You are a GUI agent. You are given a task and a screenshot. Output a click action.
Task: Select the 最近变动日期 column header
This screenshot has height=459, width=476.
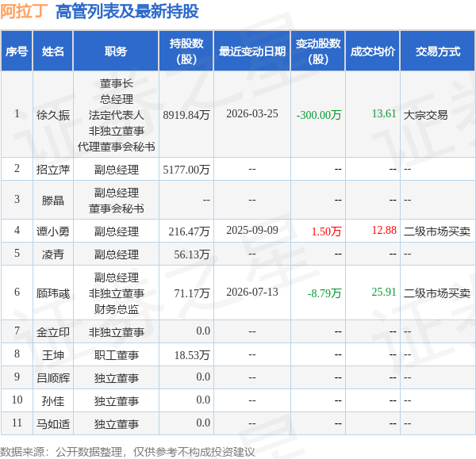[x=252, y=52]
